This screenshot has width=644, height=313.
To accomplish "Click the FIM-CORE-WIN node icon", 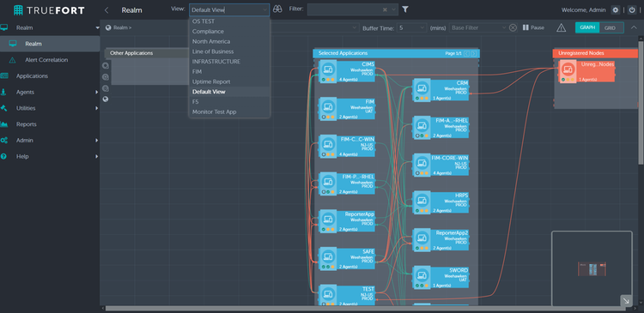I will [422, 165].
